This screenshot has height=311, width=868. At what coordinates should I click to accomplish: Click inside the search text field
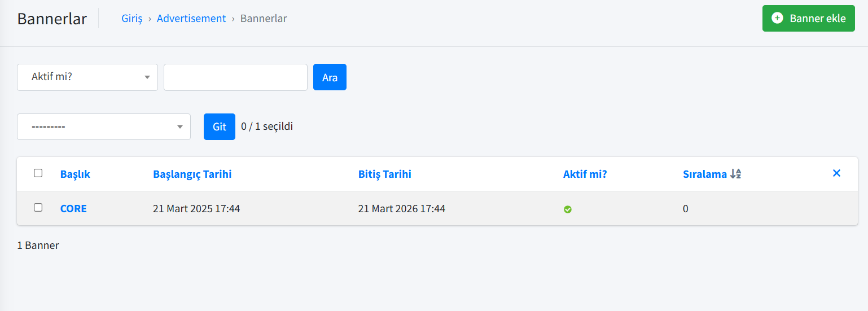coord(235,77)
